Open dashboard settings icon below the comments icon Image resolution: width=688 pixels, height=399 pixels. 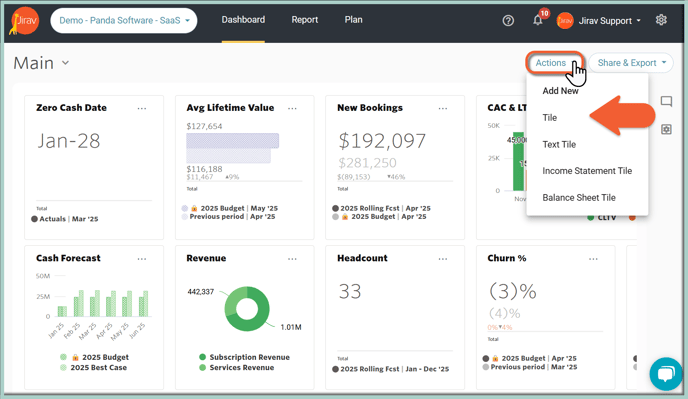pos(666,129)
